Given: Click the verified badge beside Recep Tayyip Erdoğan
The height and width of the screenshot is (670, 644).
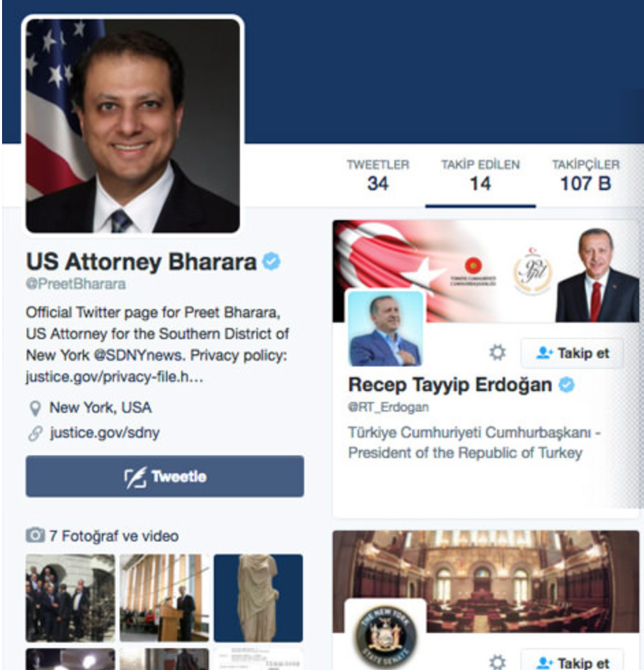Looking at the screenshot, I should (567, 384).
